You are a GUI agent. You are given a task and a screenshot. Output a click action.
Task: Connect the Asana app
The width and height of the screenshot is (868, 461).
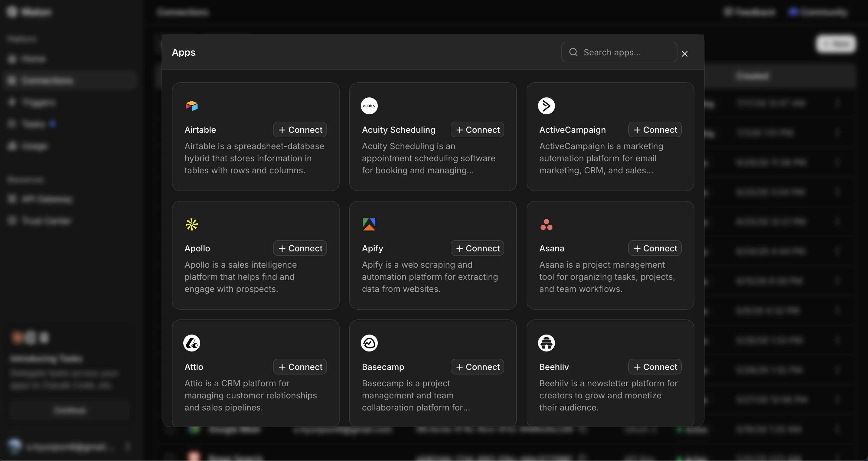pos(655,248)
